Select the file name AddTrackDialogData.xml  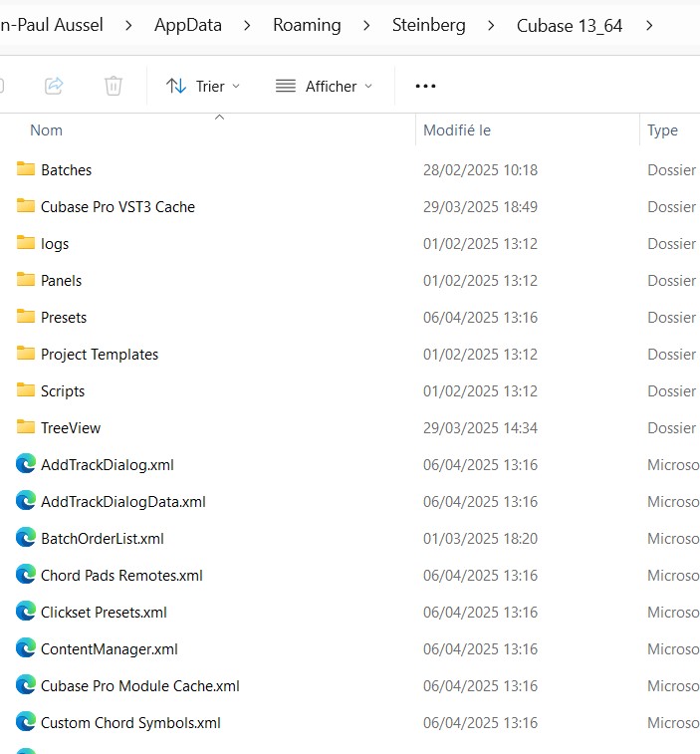[123, 502]
